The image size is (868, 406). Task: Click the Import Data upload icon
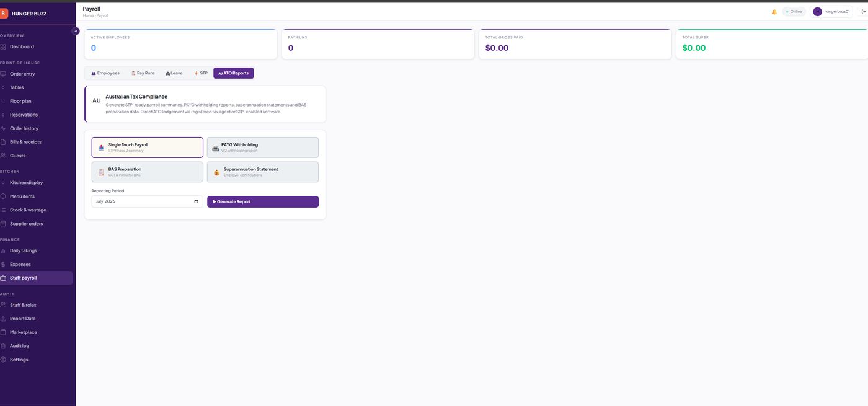coord(3,319)
